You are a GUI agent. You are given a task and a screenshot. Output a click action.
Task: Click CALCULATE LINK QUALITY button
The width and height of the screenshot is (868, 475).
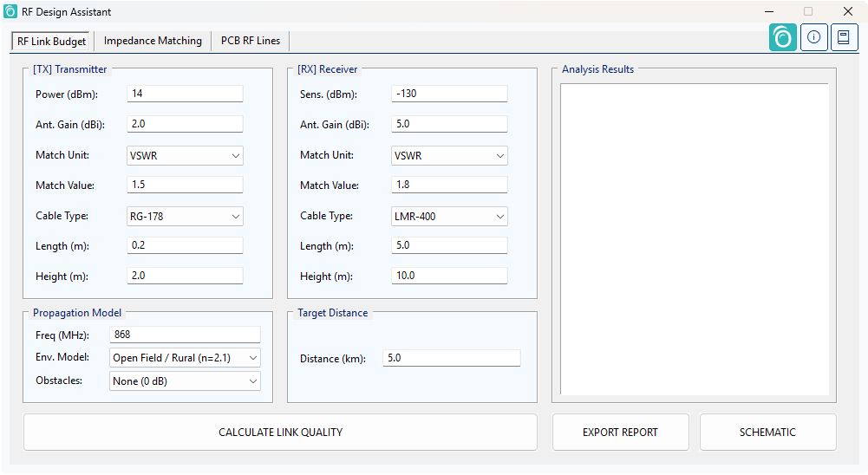(x=280, y=433)
